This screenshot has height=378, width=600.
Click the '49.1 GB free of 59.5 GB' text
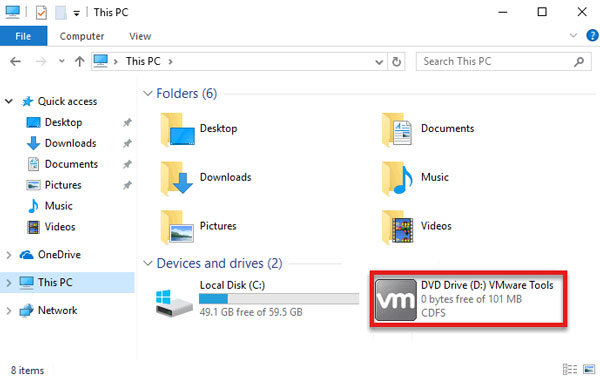(251, 312)
